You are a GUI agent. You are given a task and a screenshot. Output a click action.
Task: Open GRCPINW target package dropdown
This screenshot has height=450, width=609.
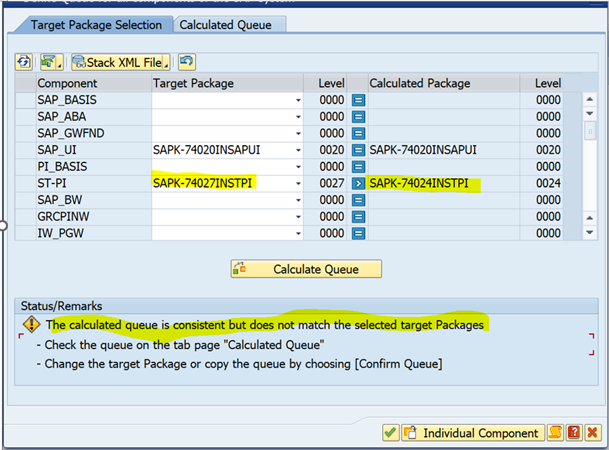[x=298, y=217]
